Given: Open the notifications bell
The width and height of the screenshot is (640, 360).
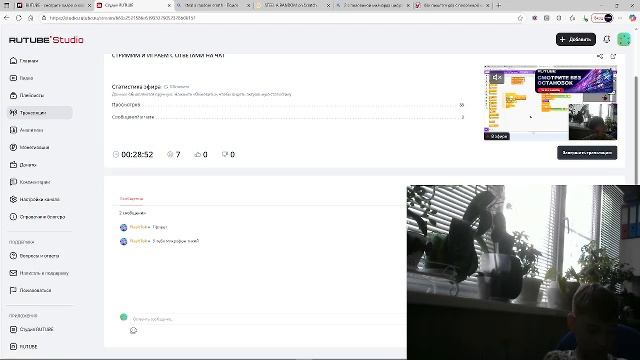Looking at the screenshot, I should click(x=607, y=40).
